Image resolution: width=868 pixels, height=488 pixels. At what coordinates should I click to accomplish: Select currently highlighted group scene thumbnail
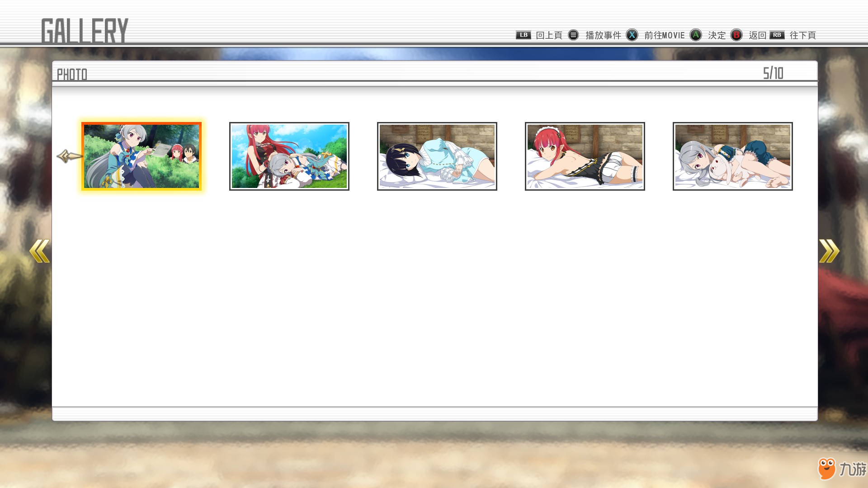tap(142, 155)
